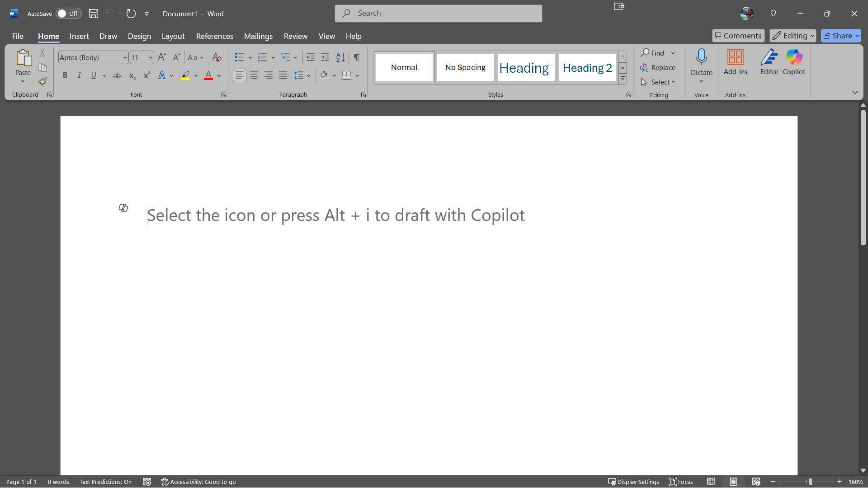Click the Format Painter brush icon

coord(42,82)
